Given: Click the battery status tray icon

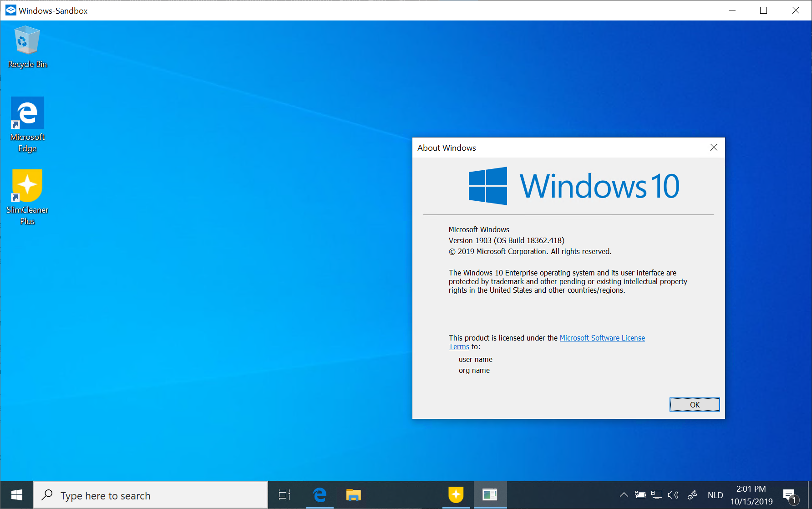Looking at the screenshot, I should (640, 495).
